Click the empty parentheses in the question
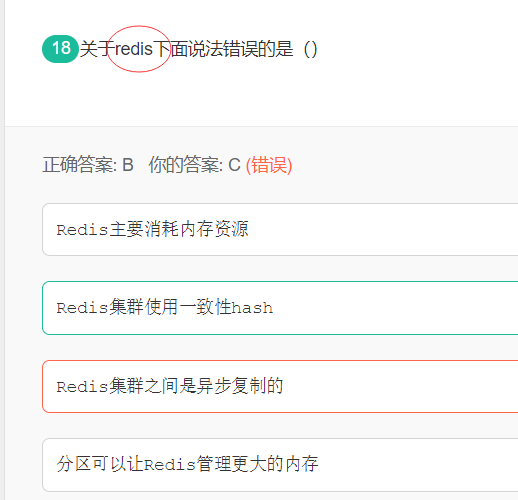Viewport: 518px width, 500px height. click(310, 49)
